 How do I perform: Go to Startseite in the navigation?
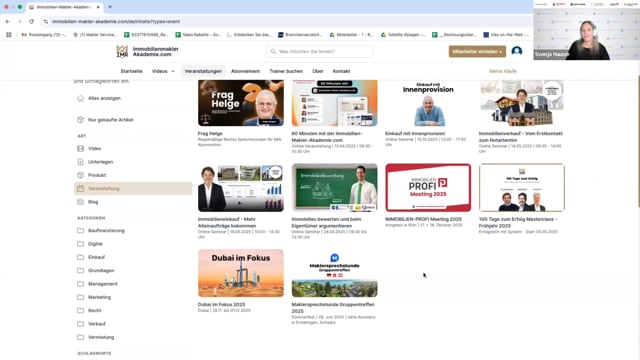coord(131,71)
